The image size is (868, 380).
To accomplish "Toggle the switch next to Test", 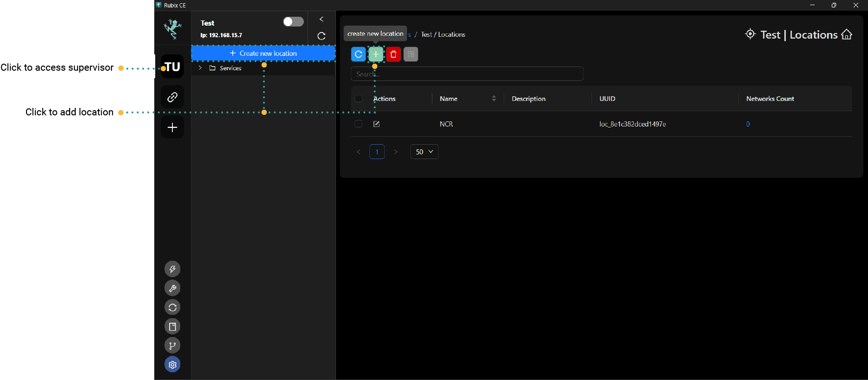I will click(x=293, y=22).
